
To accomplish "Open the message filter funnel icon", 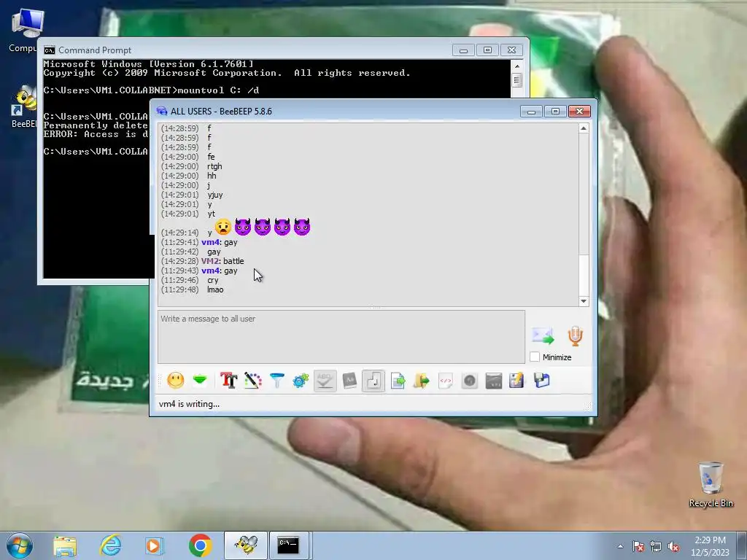I will (276, 381).
